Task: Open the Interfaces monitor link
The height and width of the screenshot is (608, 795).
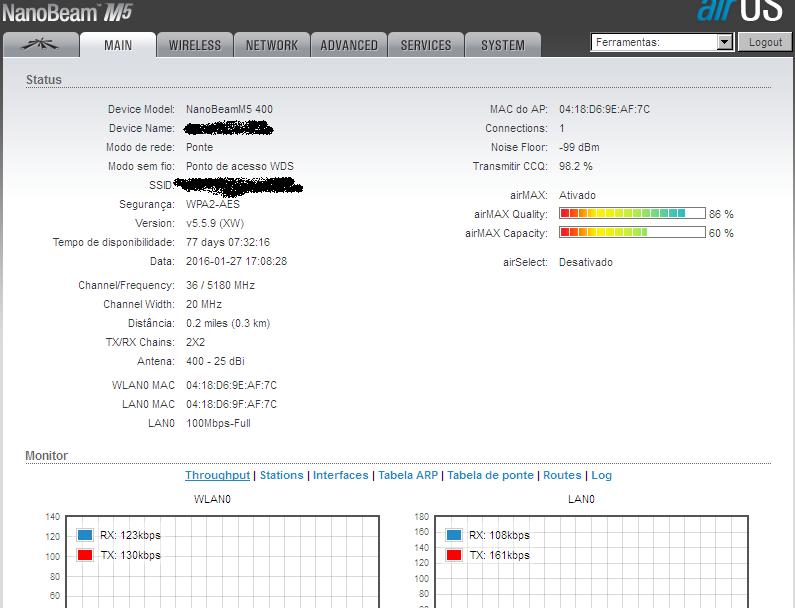Action: coord(340,475)
